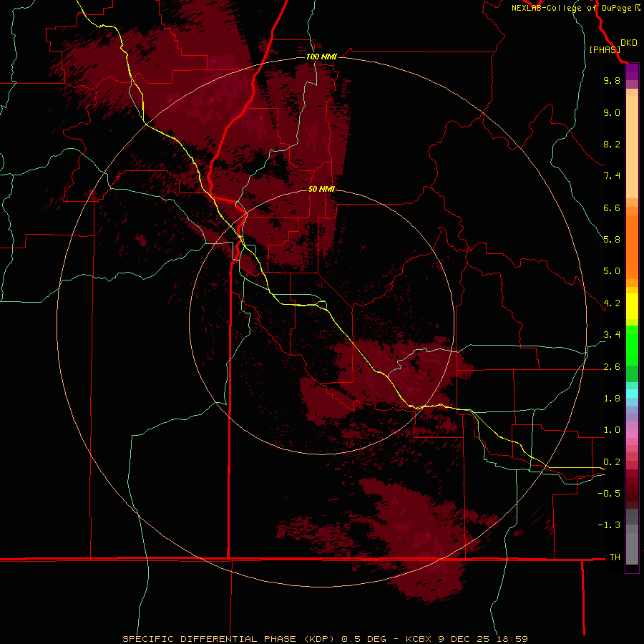Click the 50 NMI range ring label
Screen dimensions: 644x644
point(321,189)
